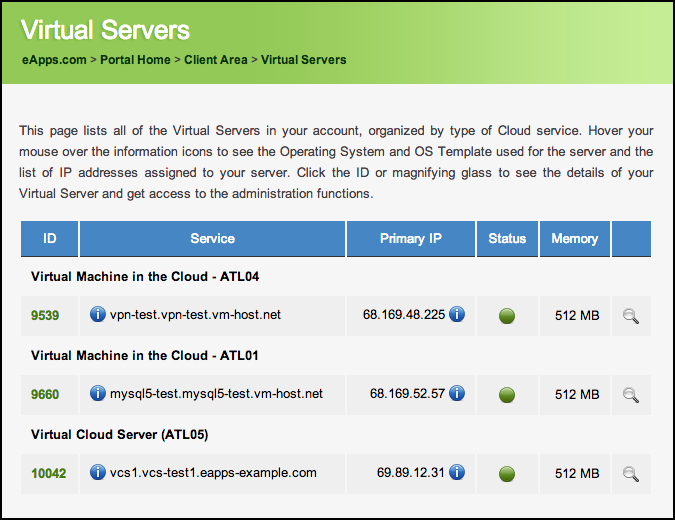Click info icon next to IP 68.169.52.57

457,394
